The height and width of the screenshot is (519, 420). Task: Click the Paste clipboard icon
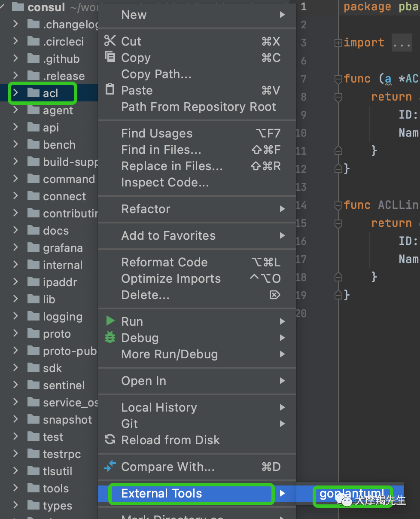pyautogui.click(x=110, y=90)
